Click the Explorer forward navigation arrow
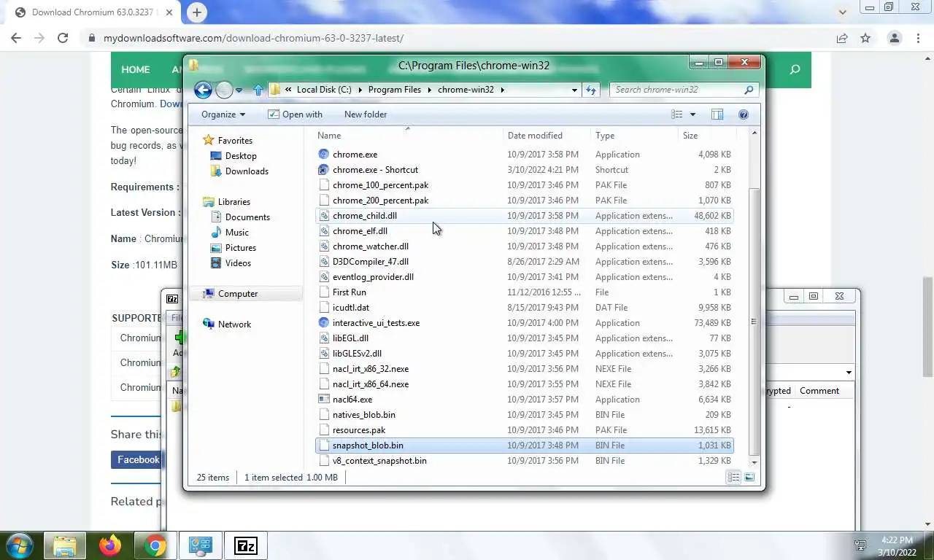Viewport: 934px width, 560px height. [x=224, y=90]
